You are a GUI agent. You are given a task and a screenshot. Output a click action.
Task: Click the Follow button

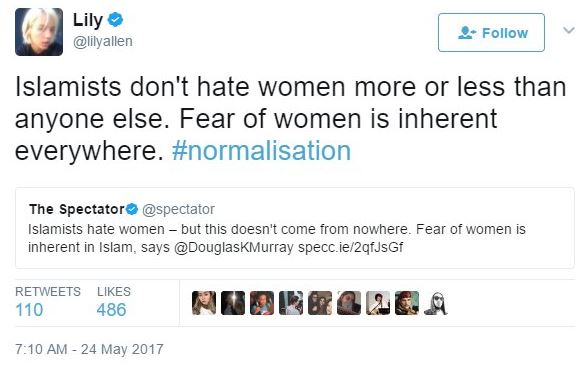[491, 33]
